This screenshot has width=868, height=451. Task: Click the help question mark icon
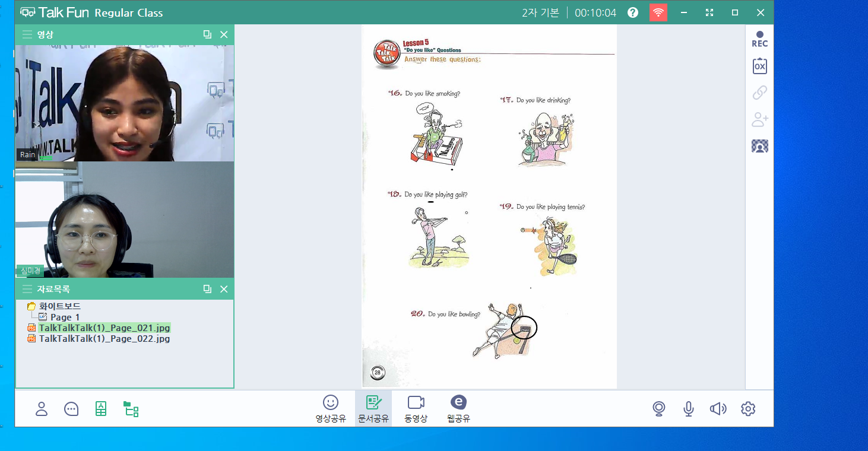[633, 12]
